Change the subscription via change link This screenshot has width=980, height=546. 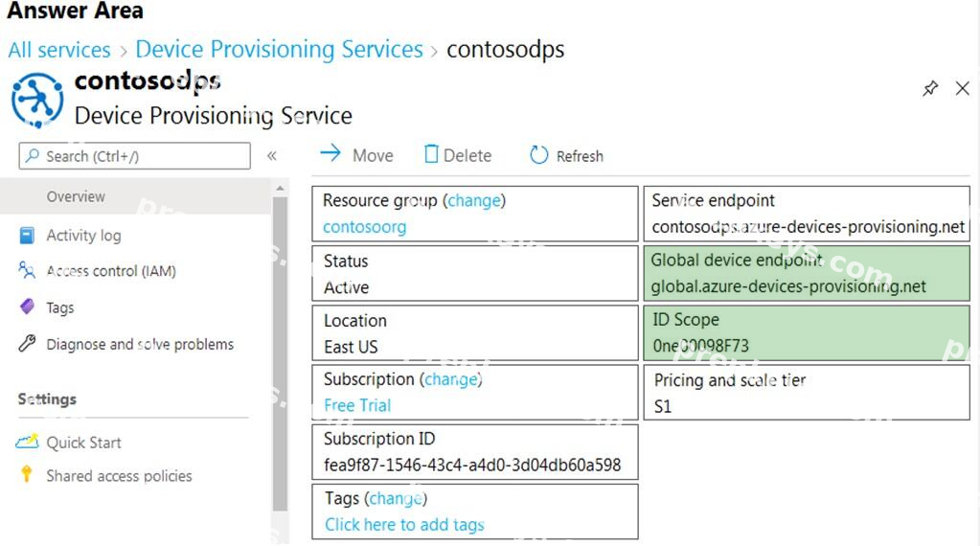tap(451, 379)
